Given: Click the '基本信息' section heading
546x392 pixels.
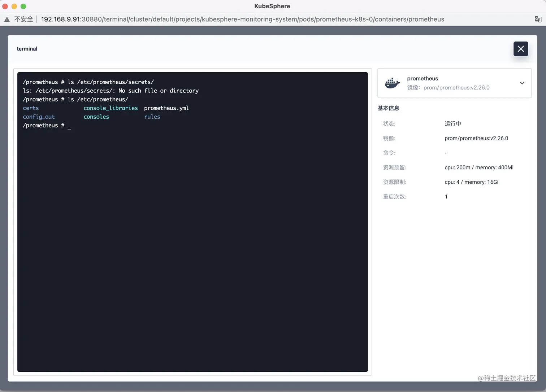Looking at the screenshot, I should (388, 108).
